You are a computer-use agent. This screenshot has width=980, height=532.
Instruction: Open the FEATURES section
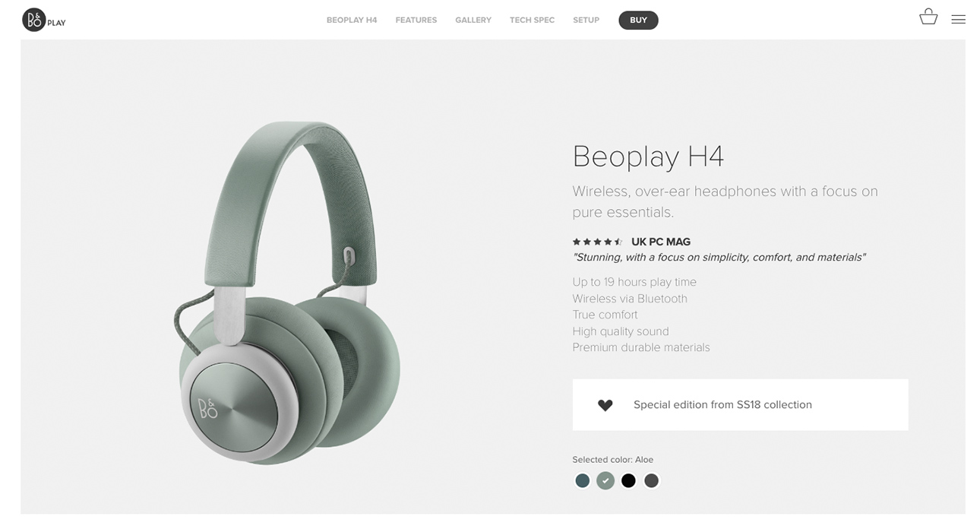point(416,21)
